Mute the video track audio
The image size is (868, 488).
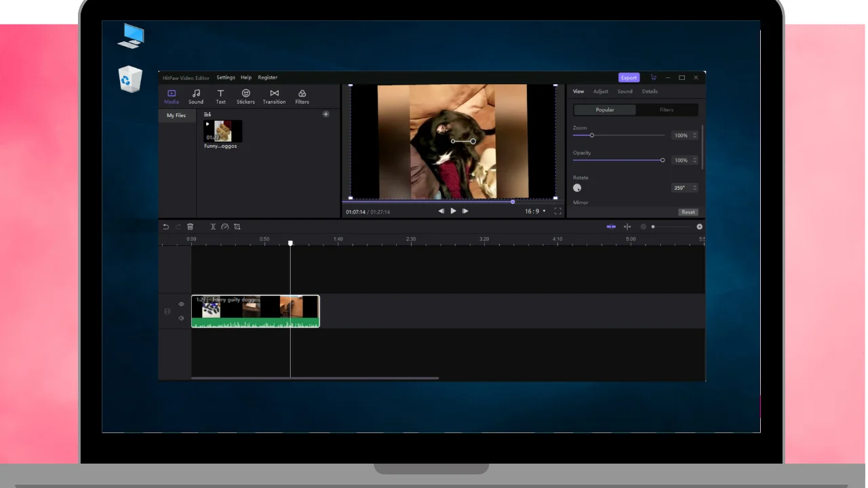tap(181, 318)
